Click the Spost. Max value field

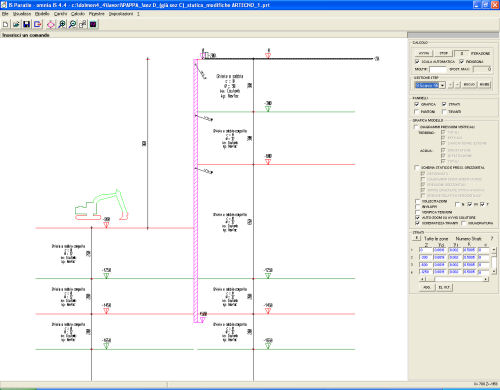coord(483,69)
